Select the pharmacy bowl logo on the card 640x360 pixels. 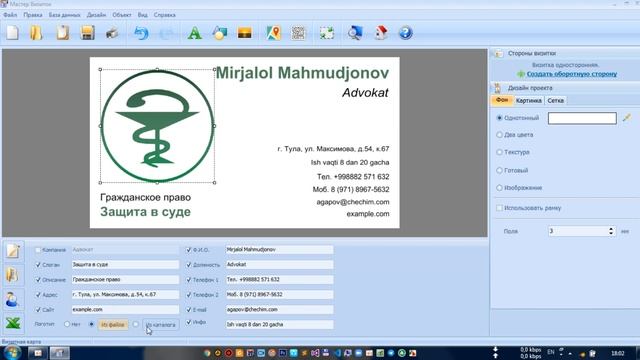(157, 126)
